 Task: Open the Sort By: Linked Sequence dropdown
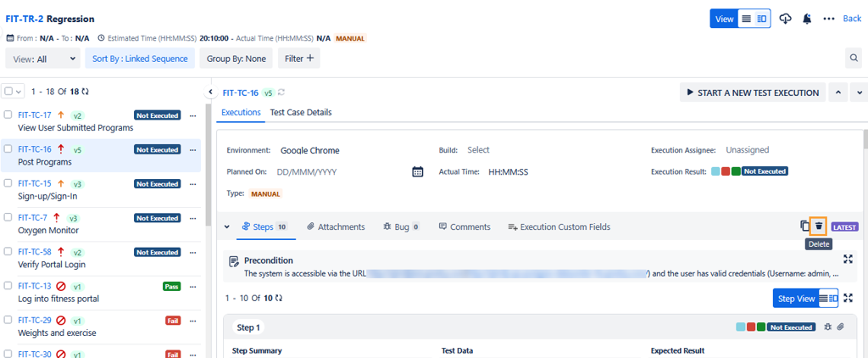[140, 59]
